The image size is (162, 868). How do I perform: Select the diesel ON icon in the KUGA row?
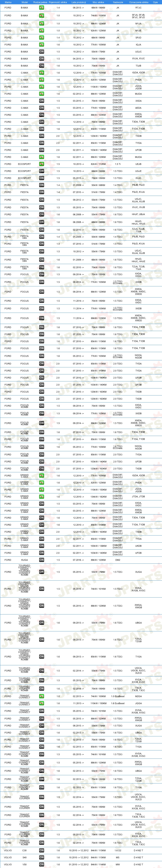41,560
